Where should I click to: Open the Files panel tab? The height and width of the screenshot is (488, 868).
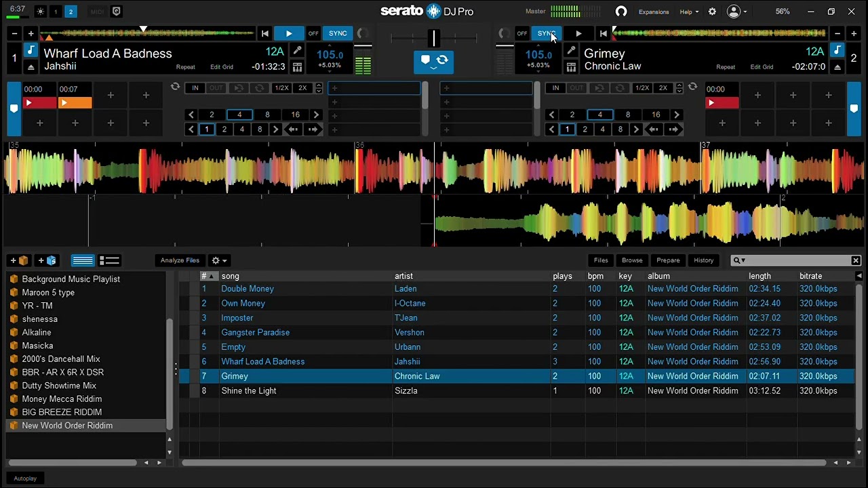(601, 260)
